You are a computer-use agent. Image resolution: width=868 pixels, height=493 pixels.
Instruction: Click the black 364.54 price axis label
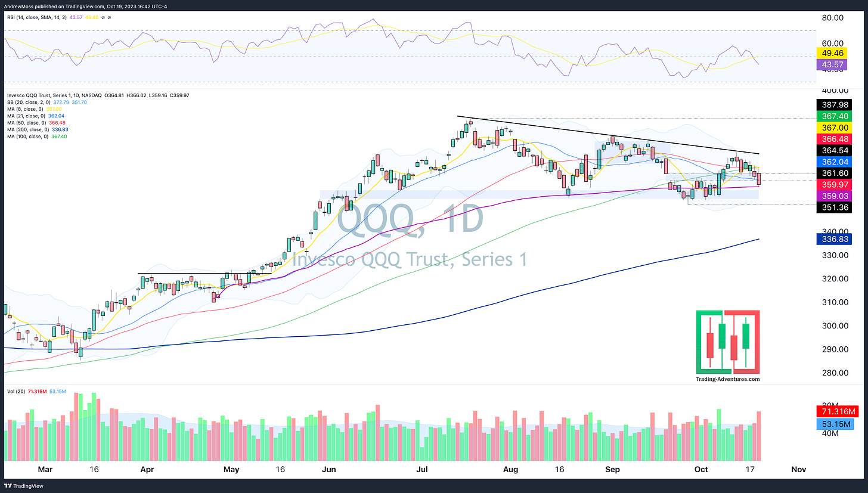tap(833, 150)
